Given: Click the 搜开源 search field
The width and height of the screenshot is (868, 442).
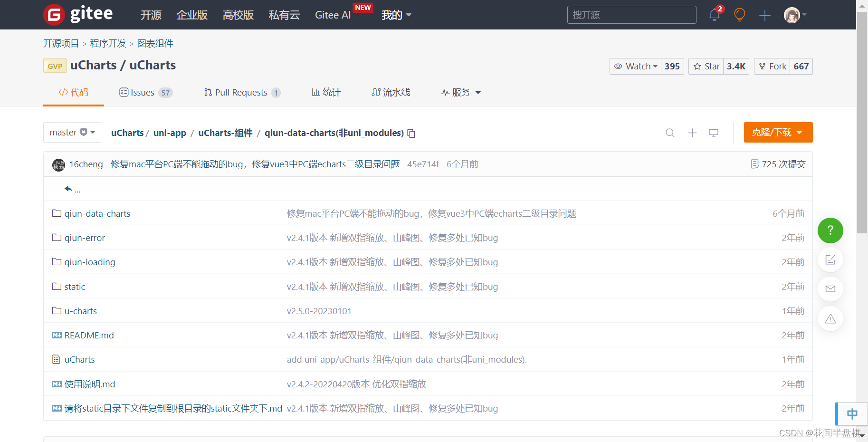Looking at the screenshot, I should (x=631, y=15).
